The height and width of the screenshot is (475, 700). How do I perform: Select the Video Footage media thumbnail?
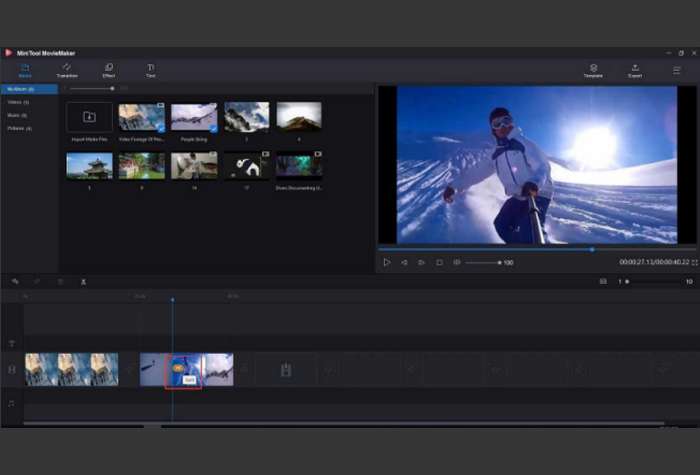142,117
